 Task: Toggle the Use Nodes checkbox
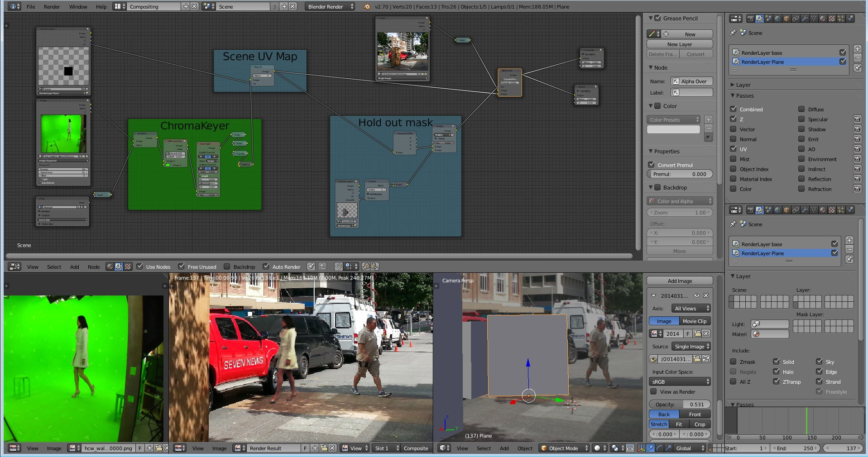pos(140,267)
